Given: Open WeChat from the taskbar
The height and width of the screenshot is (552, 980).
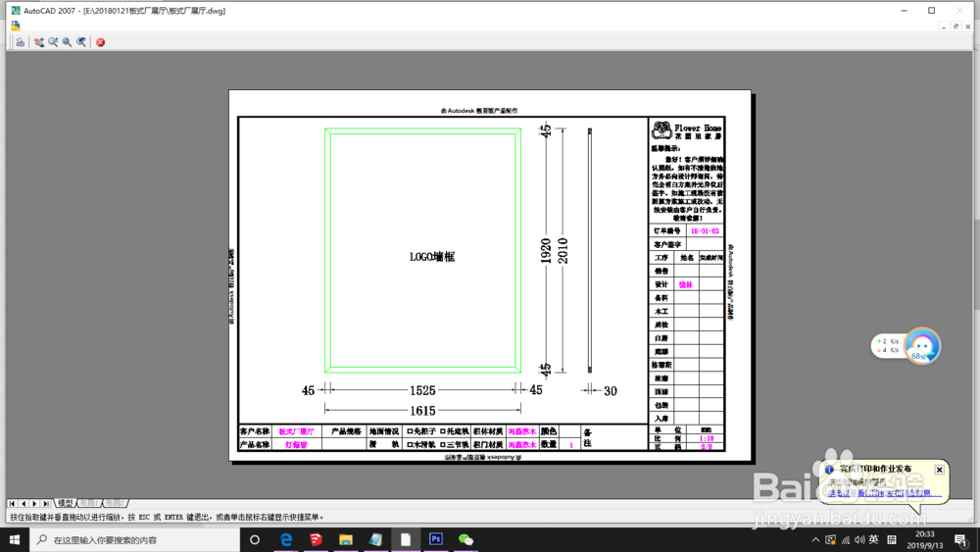Looking at the screenshot, I should tap(465, 539).
